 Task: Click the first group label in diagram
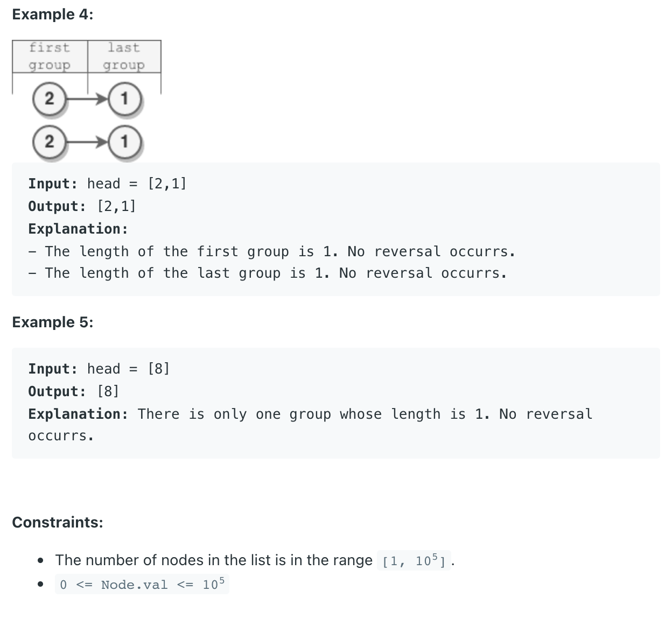[50, 57]
